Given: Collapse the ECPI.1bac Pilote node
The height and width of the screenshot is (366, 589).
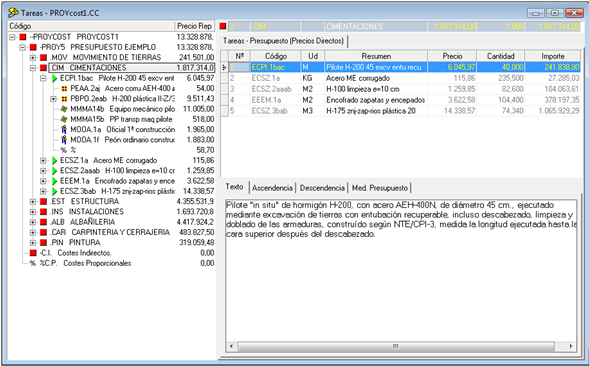Looking at the screenshot, I should pos(43,78).
